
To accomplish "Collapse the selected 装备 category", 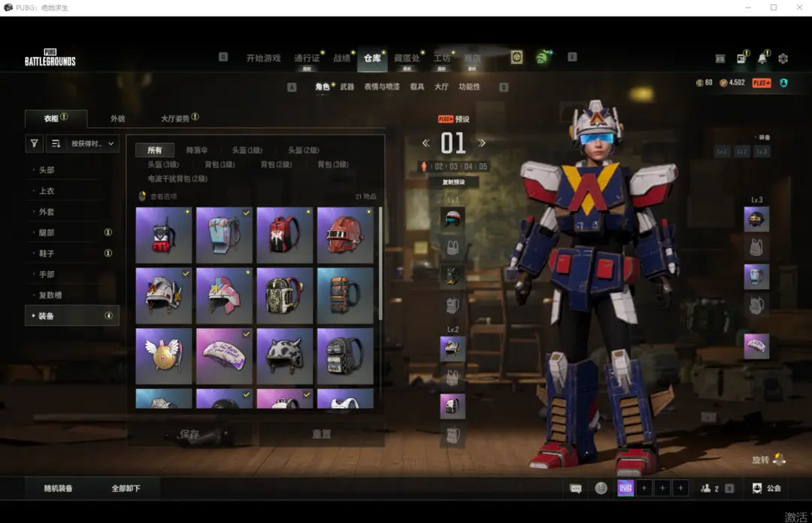I will 71,315.
